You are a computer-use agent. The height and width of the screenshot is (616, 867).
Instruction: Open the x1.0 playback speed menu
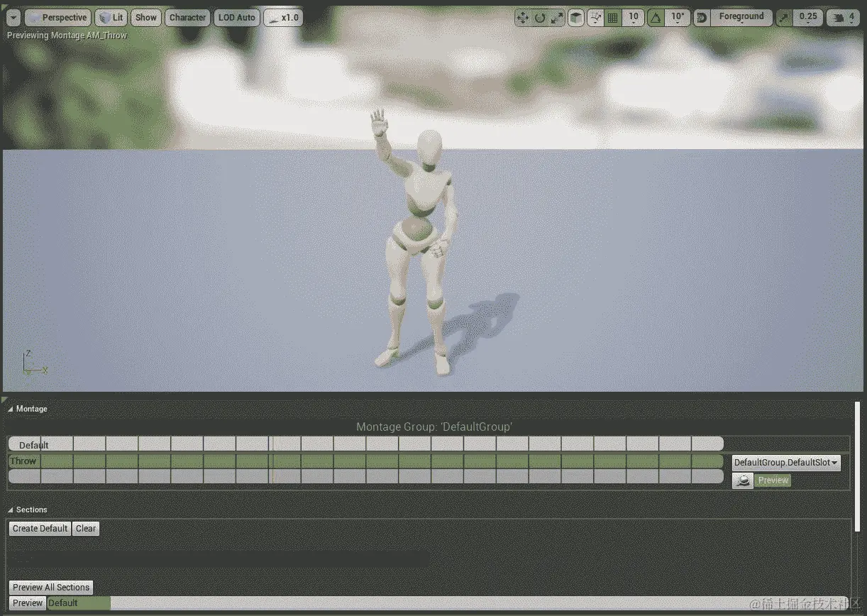tap(283, 18)
